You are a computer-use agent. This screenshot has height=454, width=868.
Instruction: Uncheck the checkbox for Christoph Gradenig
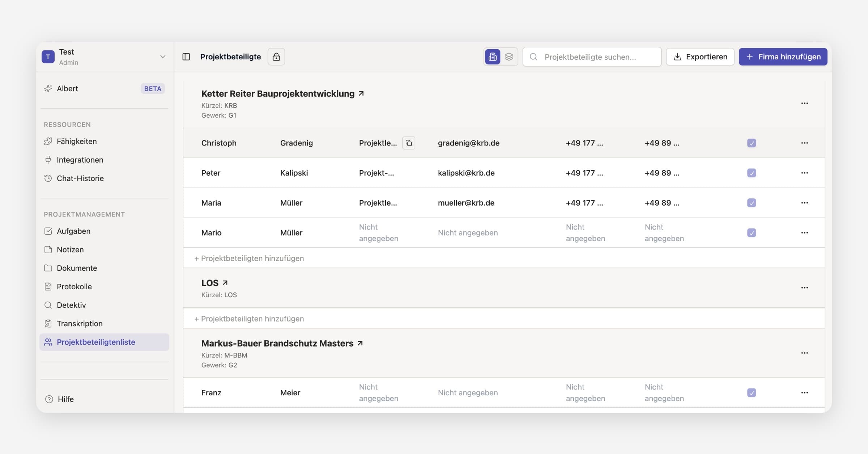click(752, 143)
